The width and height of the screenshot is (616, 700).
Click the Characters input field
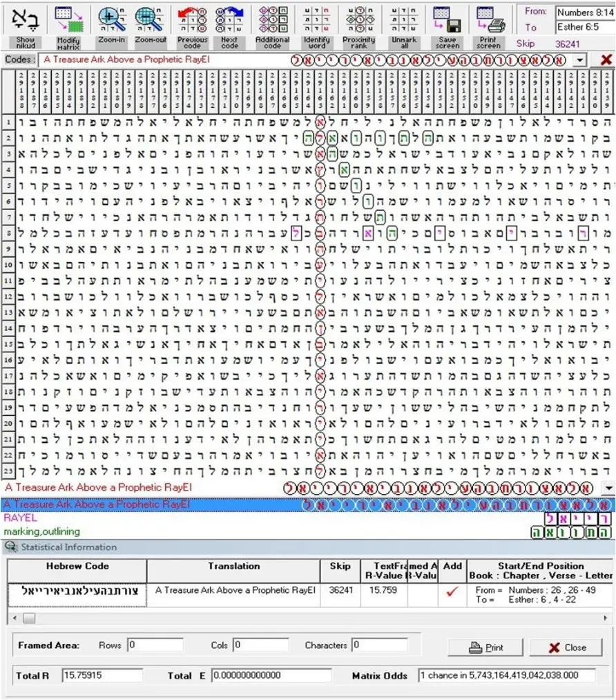pyautogui.click(x=379, y=645)
